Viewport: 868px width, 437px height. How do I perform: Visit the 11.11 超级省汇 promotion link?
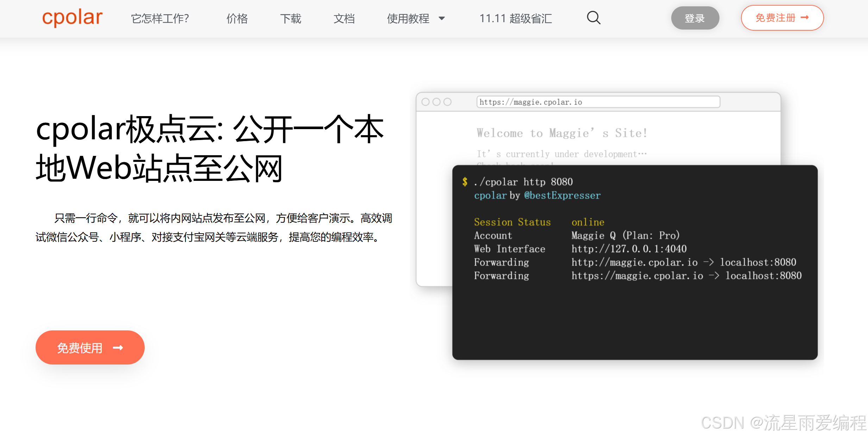click(516, 18)
